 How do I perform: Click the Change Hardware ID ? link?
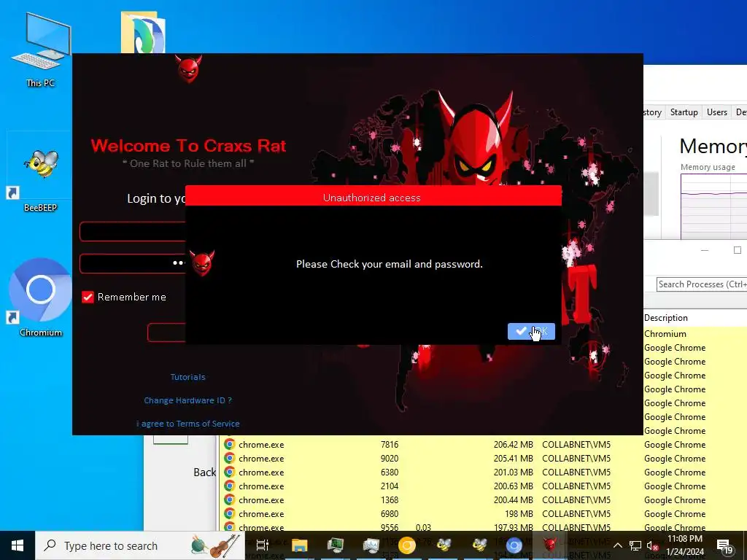click(187, 400)
